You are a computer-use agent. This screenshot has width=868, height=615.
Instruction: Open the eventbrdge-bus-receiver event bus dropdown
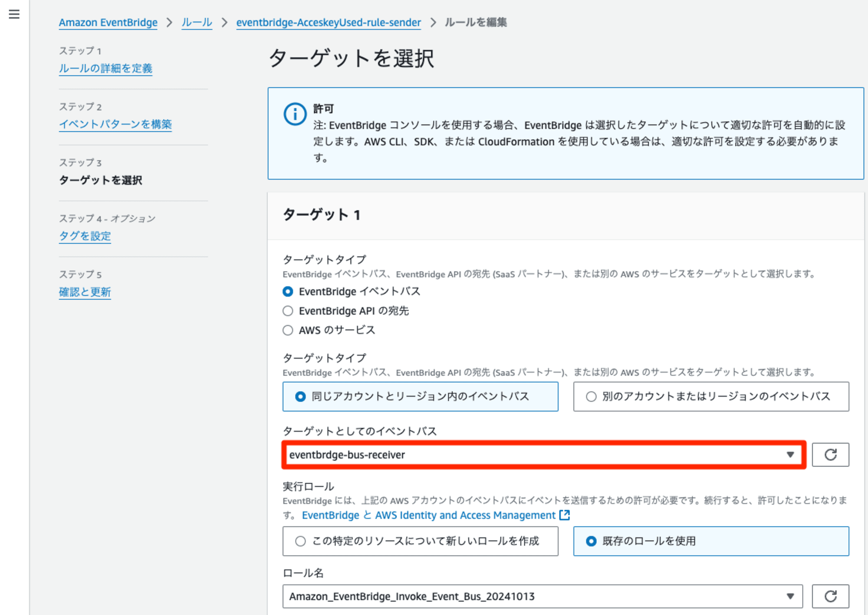pos(542,455)
